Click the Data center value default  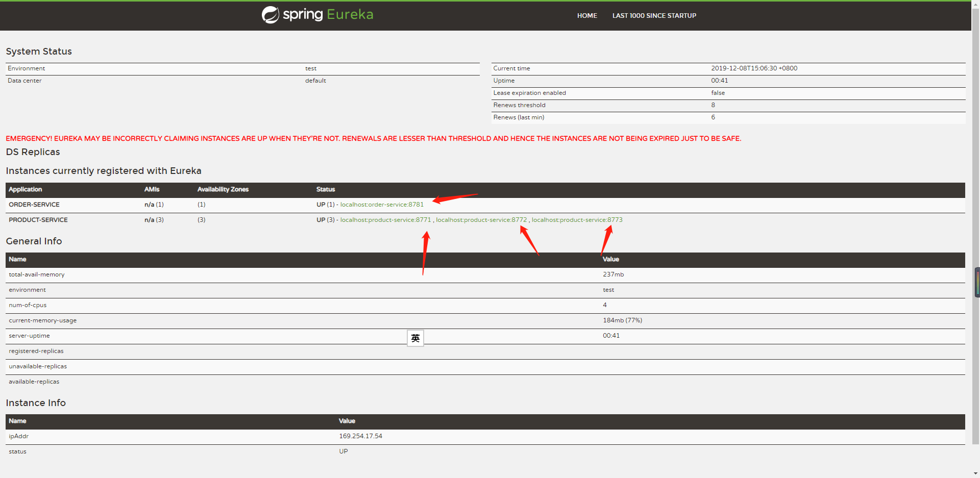point(315,81)
